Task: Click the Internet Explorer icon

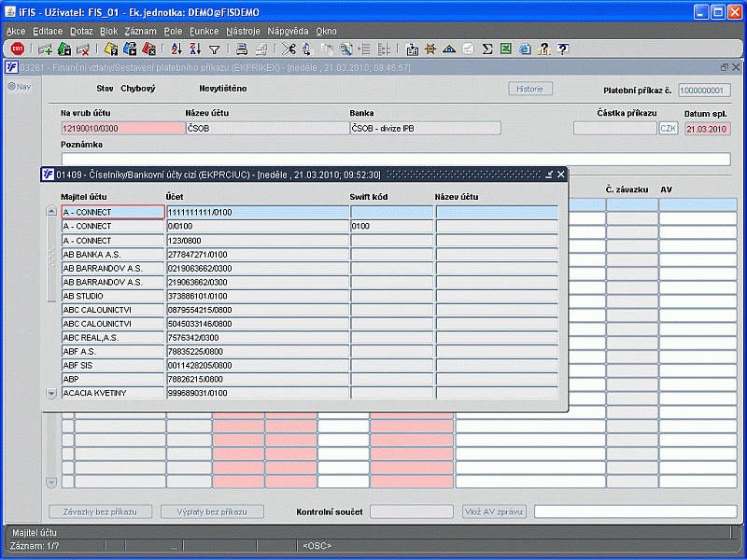Action: [x=525, y=49]
